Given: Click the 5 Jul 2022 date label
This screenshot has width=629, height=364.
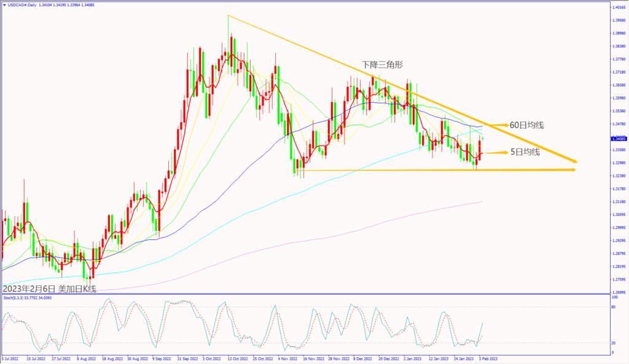Looking at the screenshot, I should point(11,358).
